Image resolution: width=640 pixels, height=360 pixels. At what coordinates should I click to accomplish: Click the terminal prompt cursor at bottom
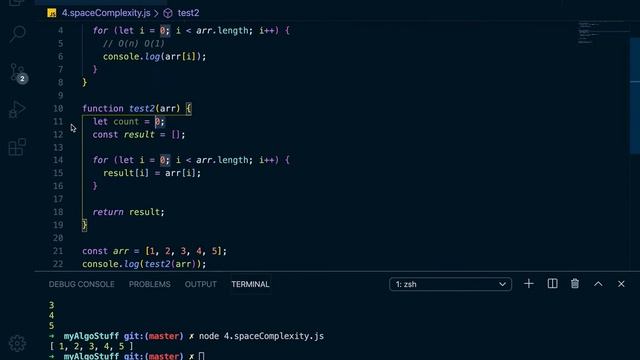pyautogui.click(x=201, y=356)
